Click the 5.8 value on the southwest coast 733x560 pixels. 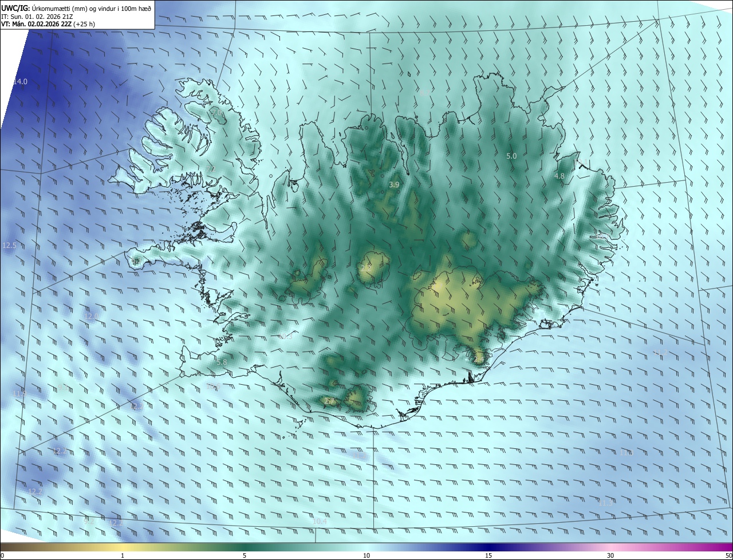[222, 362]
